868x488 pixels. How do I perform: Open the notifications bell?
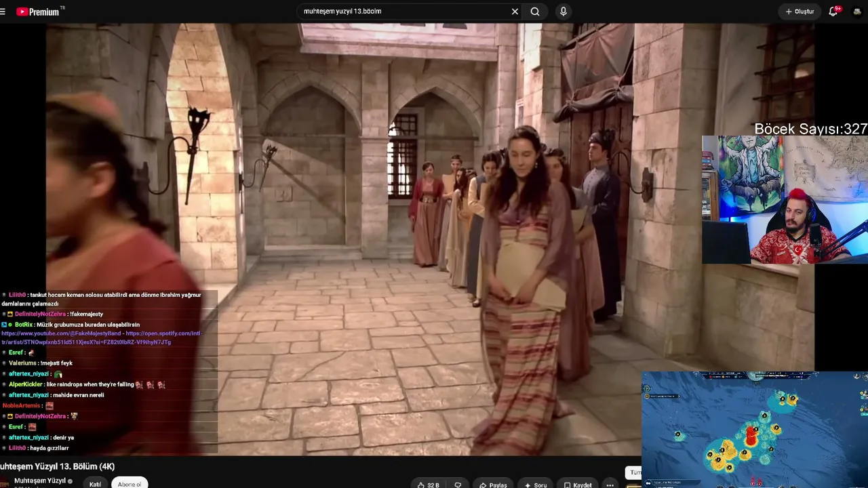pyautogui.click(x=833, y=12)
